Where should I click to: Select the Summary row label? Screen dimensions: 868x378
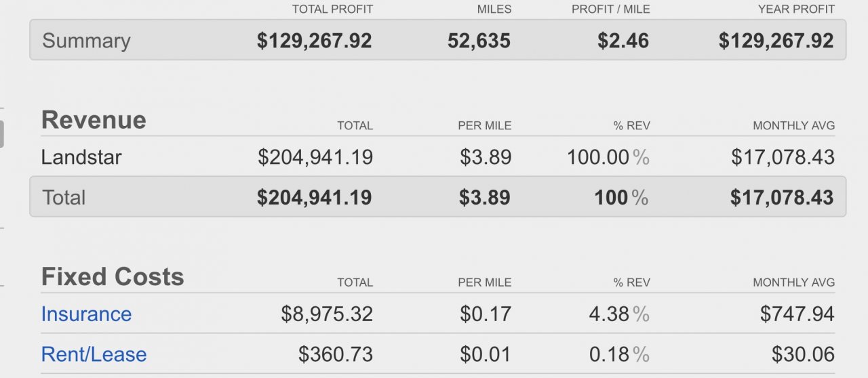(86, 41)
